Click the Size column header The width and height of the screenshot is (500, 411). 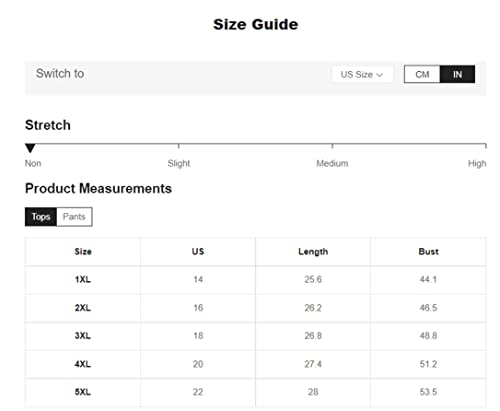click(x=83, y=251)
